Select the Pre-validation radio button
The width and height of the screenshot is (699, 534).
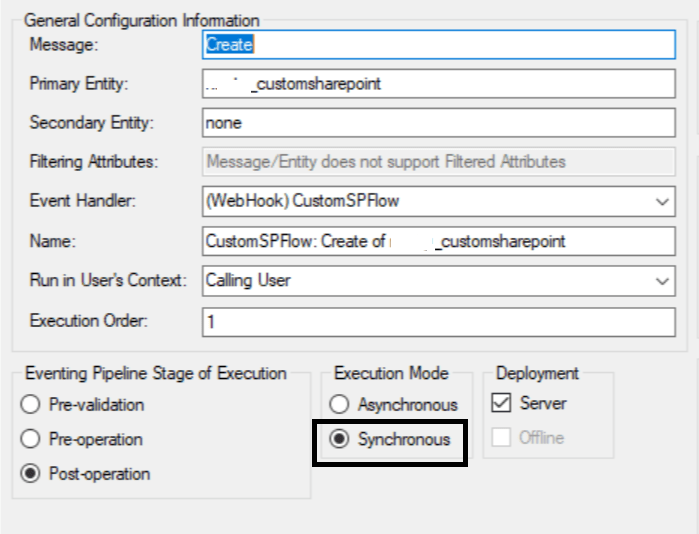point(31,405)
